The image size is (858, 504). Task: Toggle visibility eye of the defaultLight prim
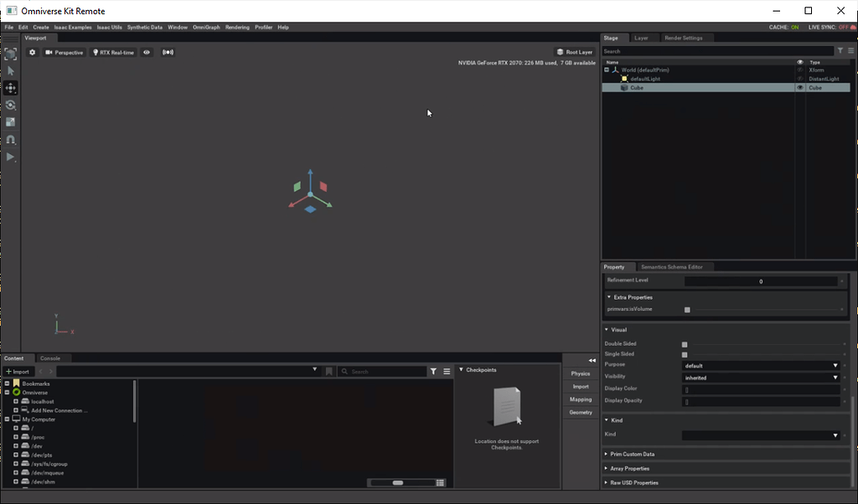pyautogui.click(x=800, y=79)
